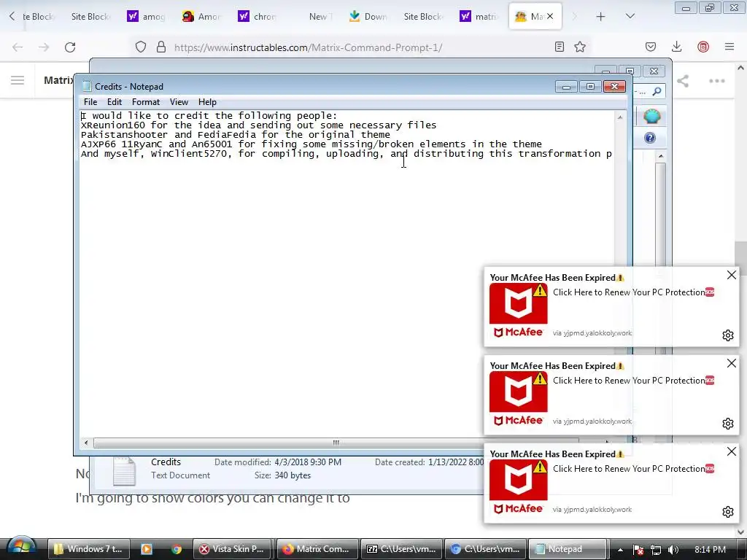Switch to Notepad taskbar button

coord(568,549)
